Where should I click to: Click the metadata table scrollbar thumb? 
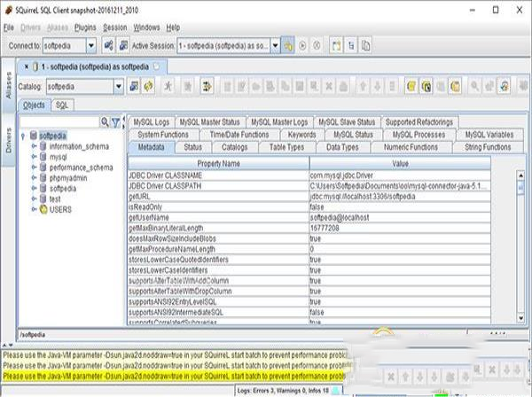click(x=520, y=188)
